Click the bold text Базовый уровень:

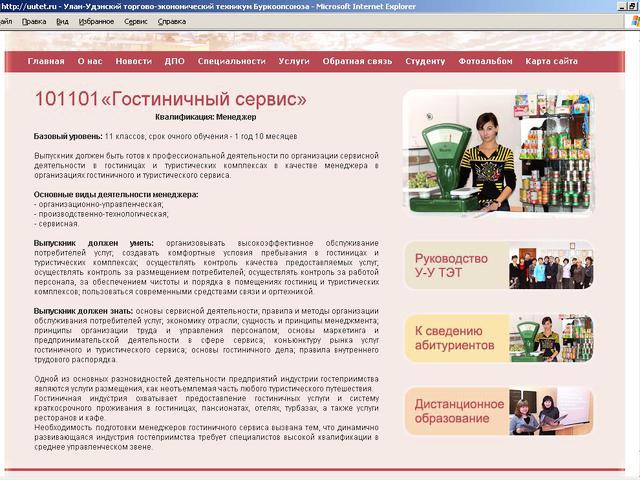(68, 136)
